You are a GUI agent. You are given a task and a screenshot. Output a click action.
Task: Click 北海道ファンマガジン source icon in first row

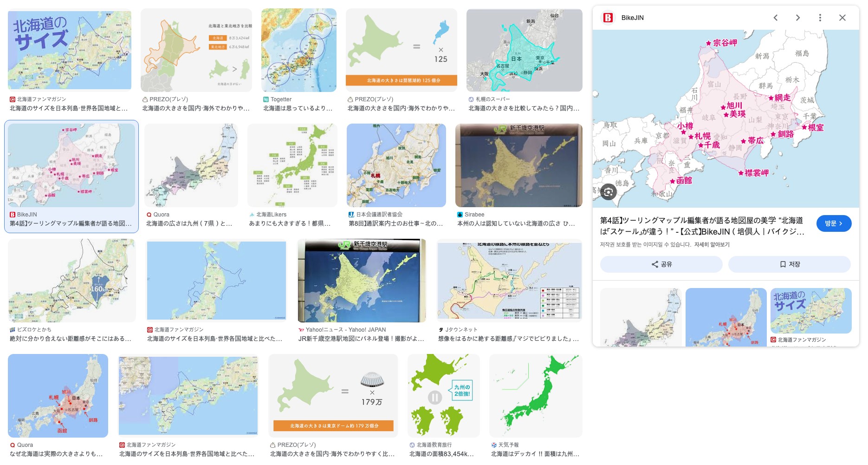coord(13,99)
